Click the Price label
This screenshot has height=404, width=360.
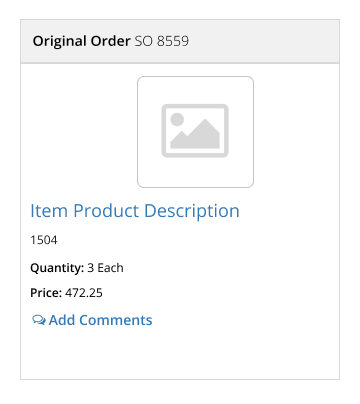(46, 293)
